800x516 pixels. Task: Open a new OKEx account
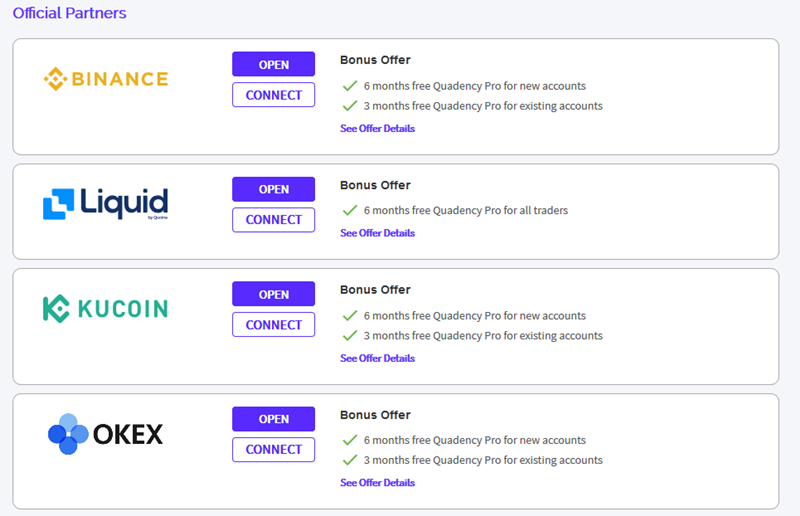coord(273,419)
